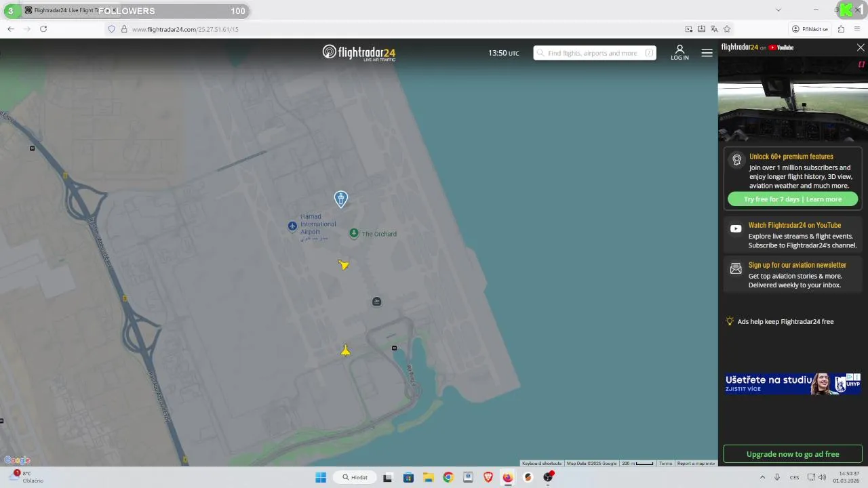
Task: Open Brave browser from the taskbar
Action: point(488,477)
